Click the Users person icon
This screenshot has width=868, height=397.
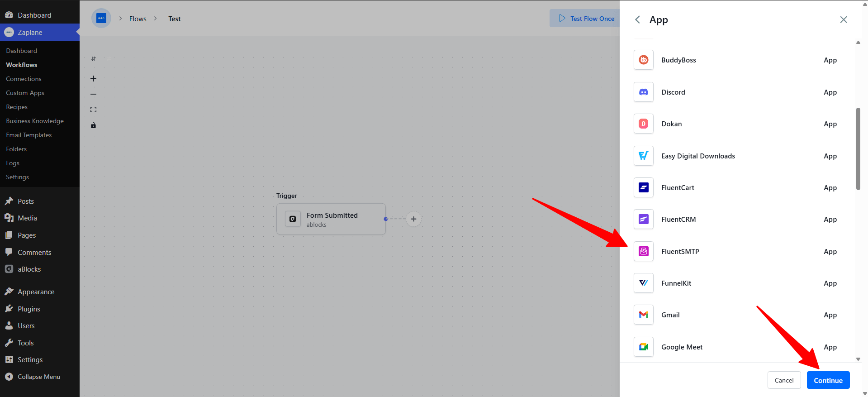(9, 325)
